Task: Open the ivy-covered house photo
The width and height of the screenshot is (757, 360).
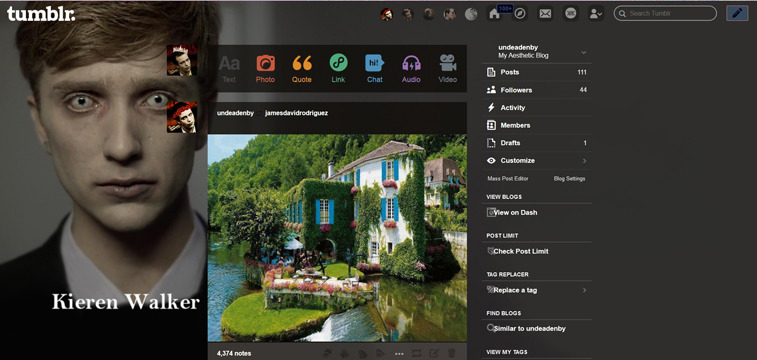Action: click(337, 238)
